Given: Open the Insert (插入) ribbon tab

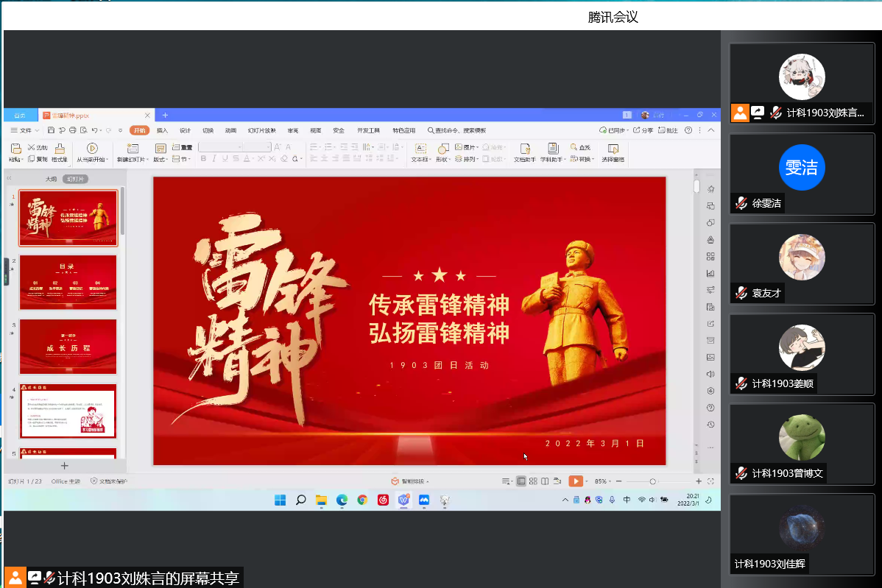Looking at the screenshot, I should click(162, 130).
